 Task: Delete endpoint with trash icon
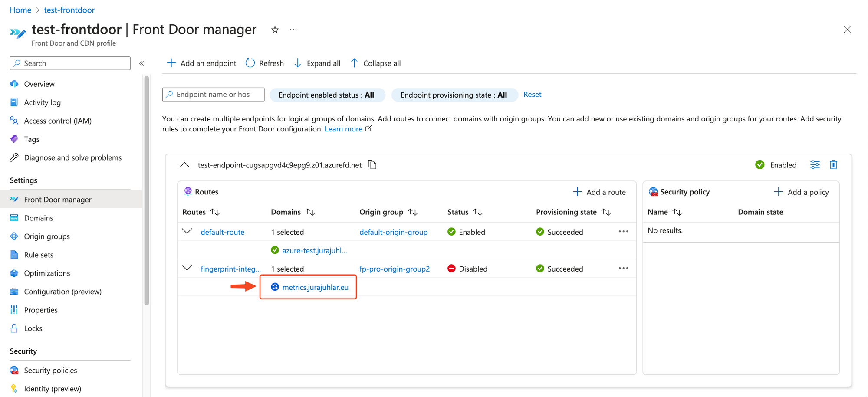click(833, 165)
